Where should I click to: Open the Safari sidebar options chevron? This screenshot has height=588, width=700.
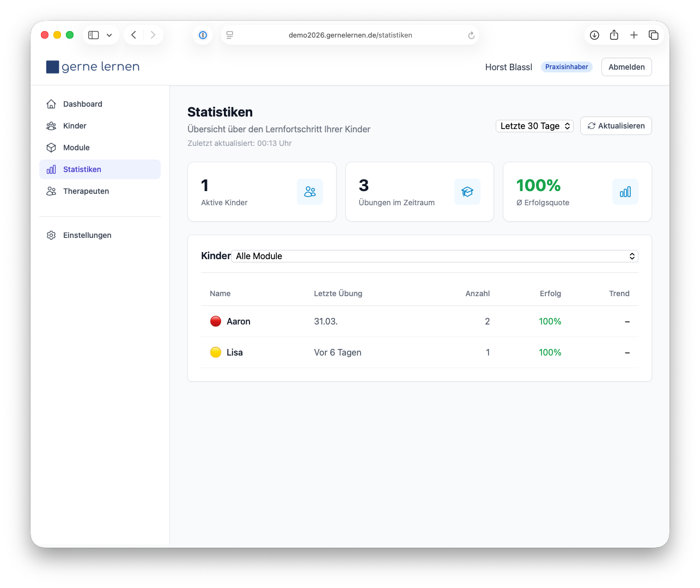pyautogui.click(x=109, y=35)
